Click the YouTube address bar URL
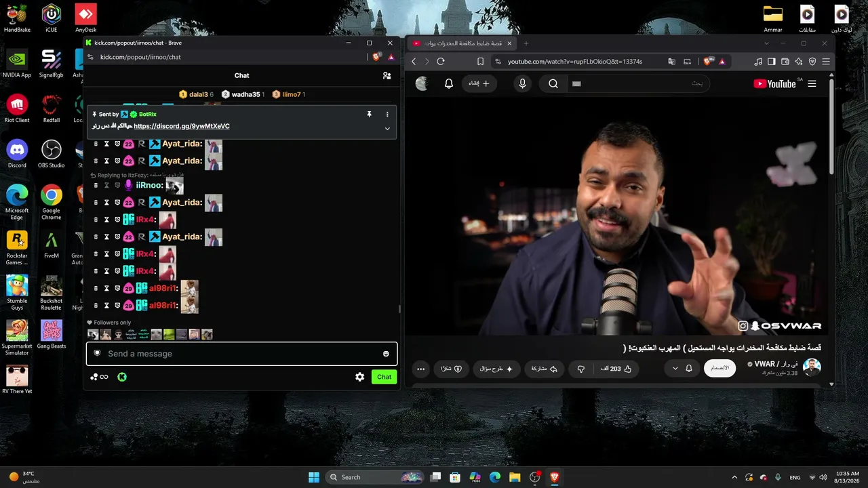 [575, 62]
